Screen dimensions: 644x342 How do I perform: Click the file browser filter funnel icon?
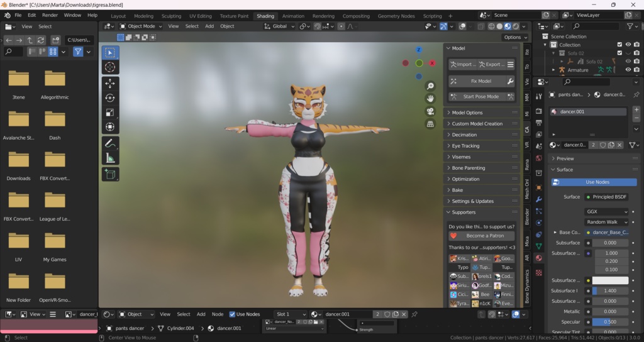(x=77, y=52)
